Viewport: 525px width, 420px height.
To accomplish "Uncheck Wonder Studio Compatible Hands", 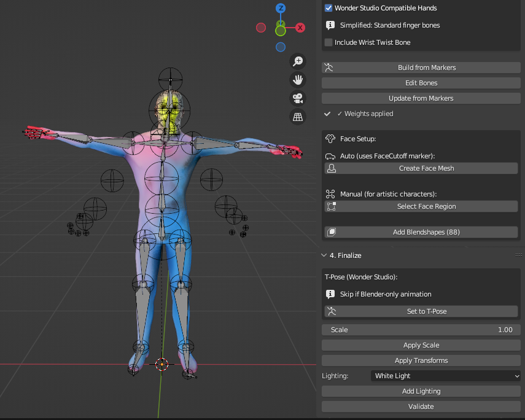I will 329,9.
